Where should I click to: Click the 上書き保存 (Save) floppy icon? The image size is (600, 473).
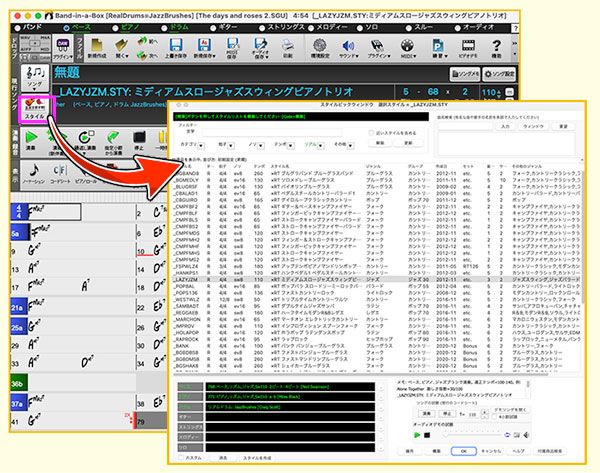(x=176, y=48)
